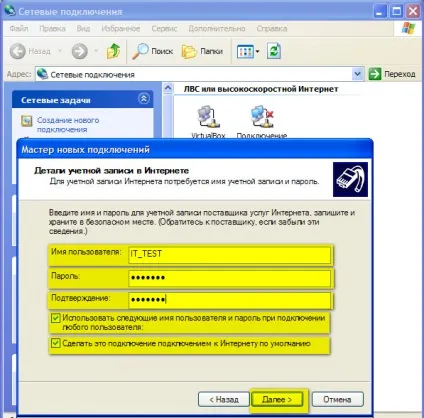The image size is (424, 418).
Task: Open Search (Поиск) magnifier icon
Action: [x=140, y=51]
